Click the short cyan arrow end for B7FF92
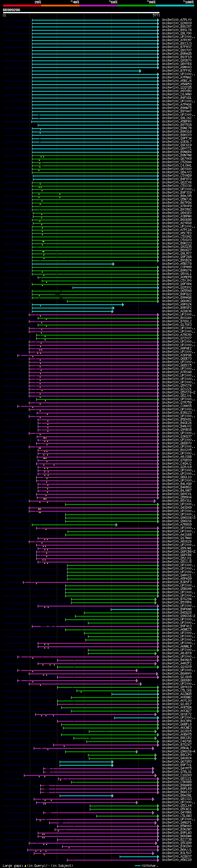 pyautogui.click(x=140, y=71)
